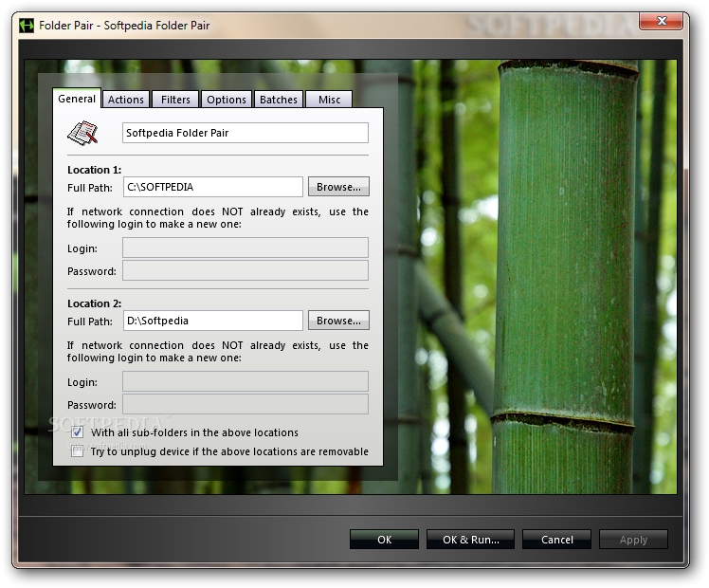Click the Location 1 Login field
The image size is (709, 588).
[245, 248]
